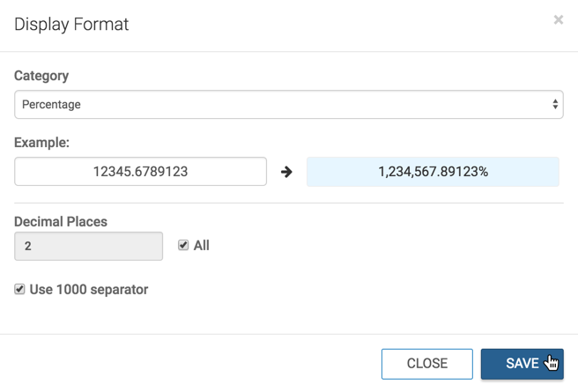The height and width of the screenshot is (392, 578).
Task: Click the blank header space beside the title
Action: point(335,25)
